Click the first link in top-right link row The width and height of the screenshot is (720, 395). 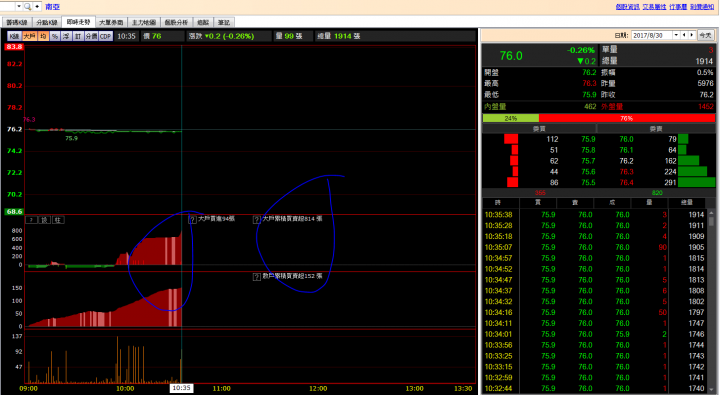pos(627,7)
